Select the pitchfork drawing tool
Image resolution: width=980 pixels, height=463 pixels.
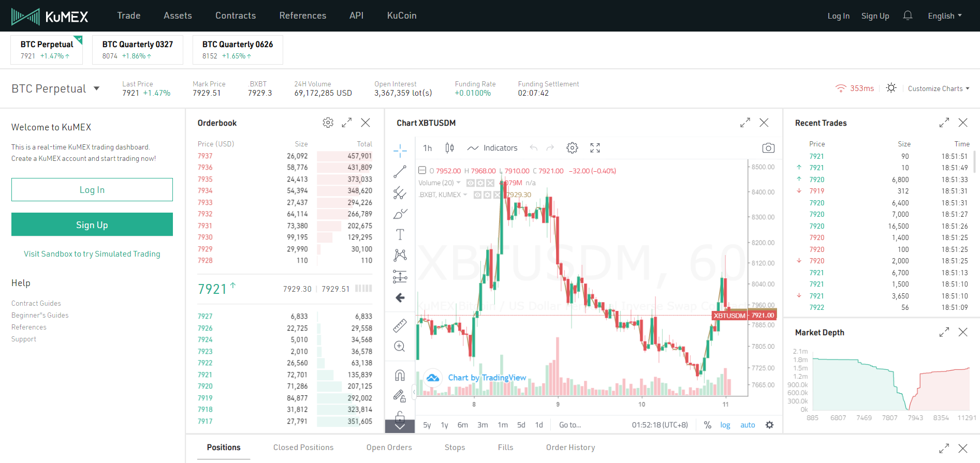pos(400,193)
